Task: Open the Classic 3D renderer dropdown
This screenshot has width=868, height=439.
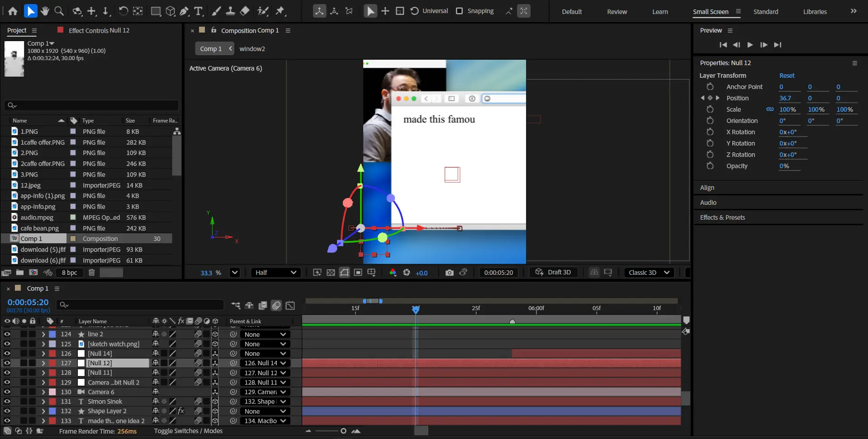Action: [649, 273]
